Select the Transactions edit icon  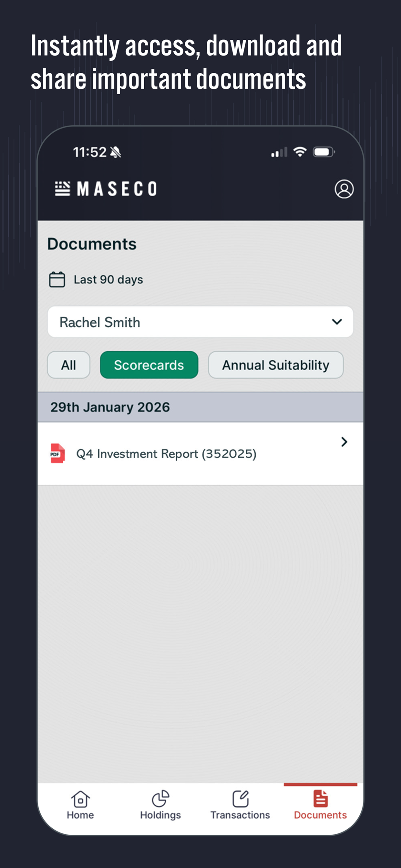click(x=240, y=799)
